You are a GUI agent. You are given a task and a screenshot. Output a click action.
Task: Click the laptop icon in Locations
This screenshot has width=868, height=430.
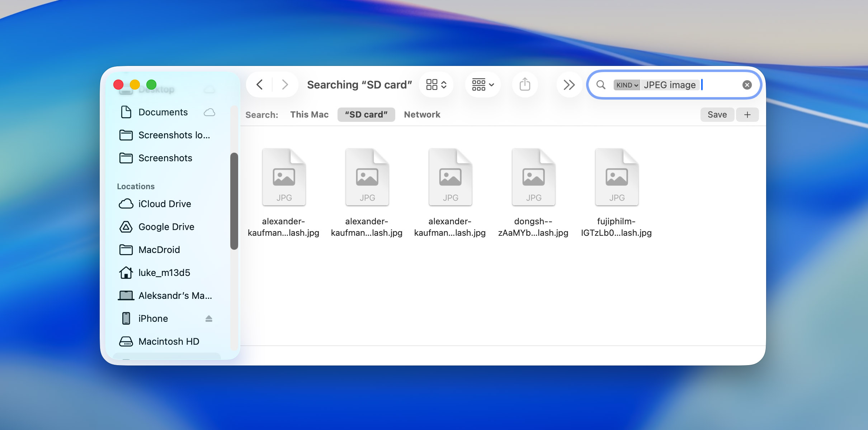coord(126,296)
